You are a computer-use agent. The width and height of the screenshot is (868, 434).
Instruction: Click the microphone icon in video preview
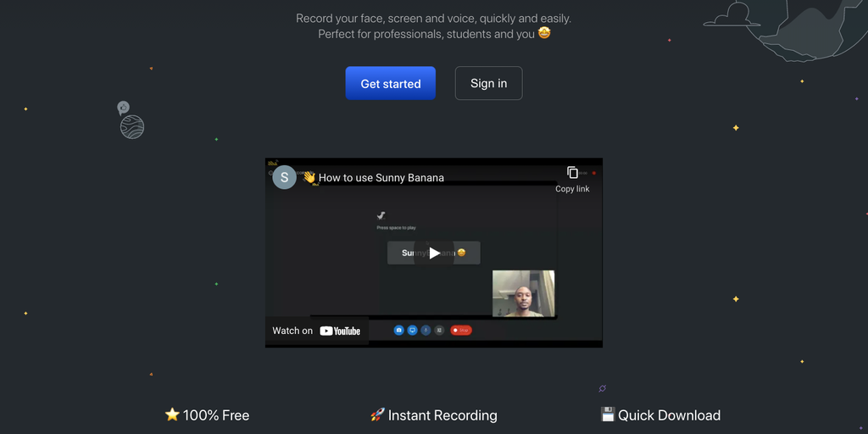point(426,331)
